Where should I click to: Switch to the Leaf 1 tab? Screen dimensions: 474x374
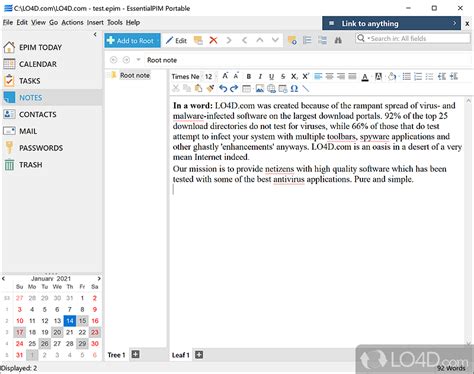click(x=180, y=355)
